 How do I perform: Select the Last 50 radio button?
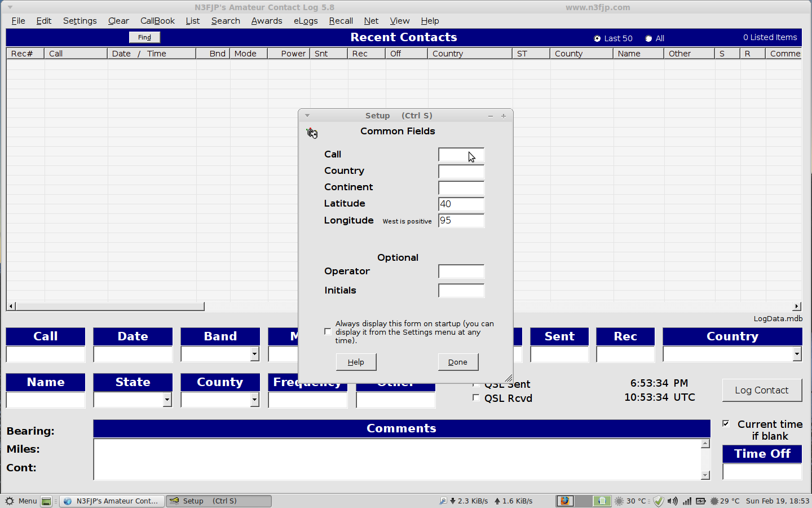597,38
